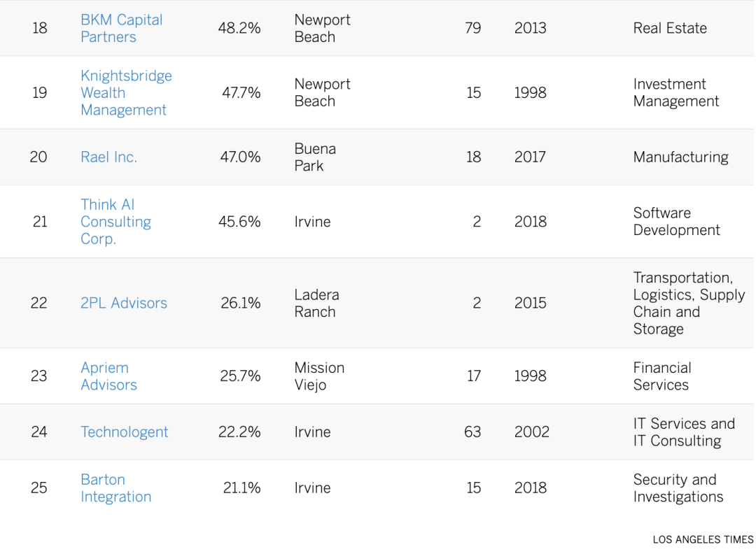Click the Buena Park city cell
The width and height of the screenshot is (756, 554).
click(x=315, y=157)
